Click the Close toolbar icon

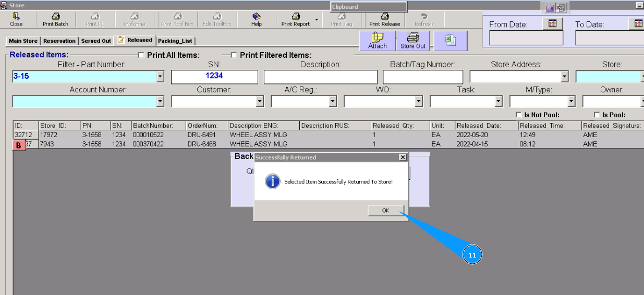tap(16, 20)
